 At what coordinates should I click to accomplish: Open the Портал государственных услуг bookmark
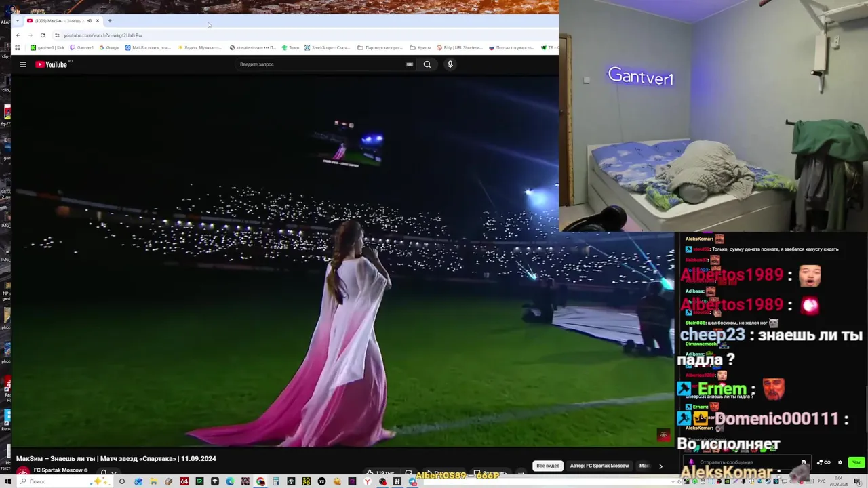tap(512, 48)
